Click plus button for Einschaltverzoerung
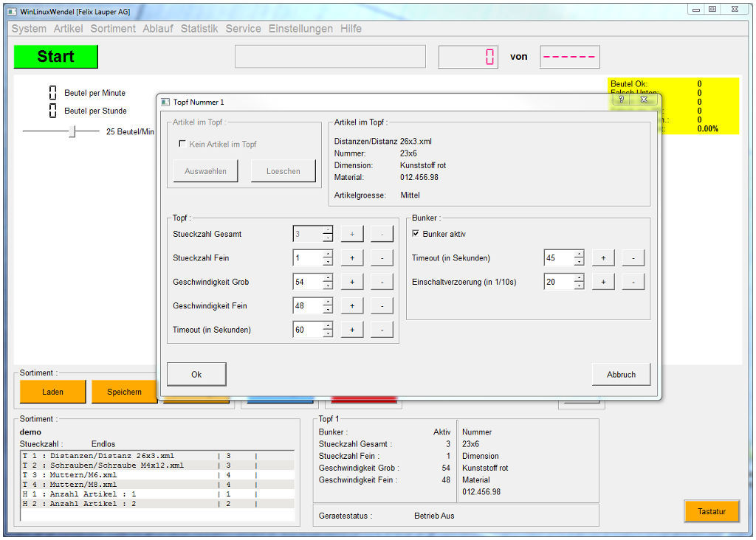This screenshot has width=756, height=540. [x=603, y=282]
